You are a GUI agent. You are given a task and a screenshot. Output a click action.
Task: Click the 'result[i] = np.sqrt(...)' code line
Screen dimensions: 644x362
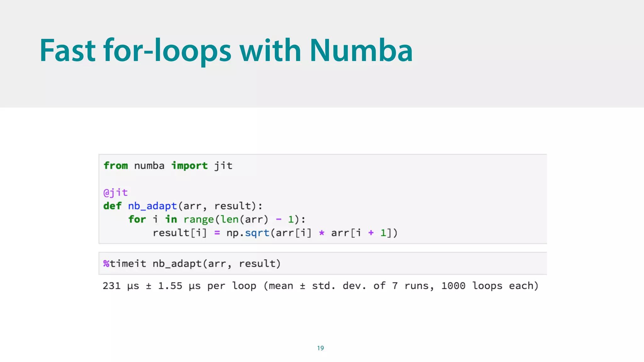275,233
